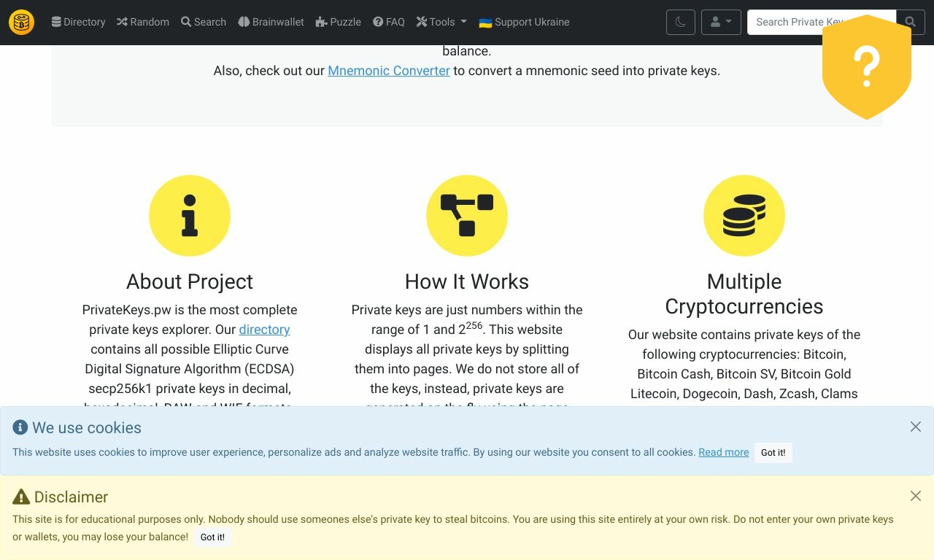Open the Random page
This screenshot has width=934, height=560.
[143, 22]
